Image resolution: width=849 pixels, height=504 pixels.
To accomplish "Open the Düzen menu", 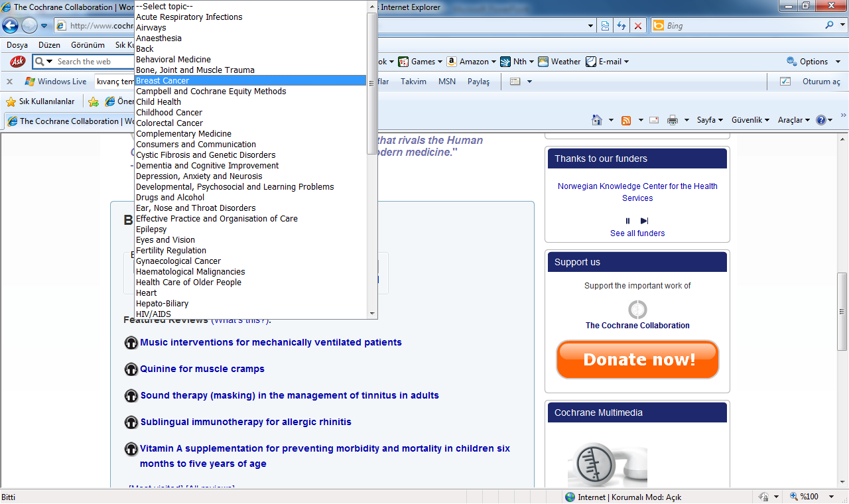I will click(49, 45).
